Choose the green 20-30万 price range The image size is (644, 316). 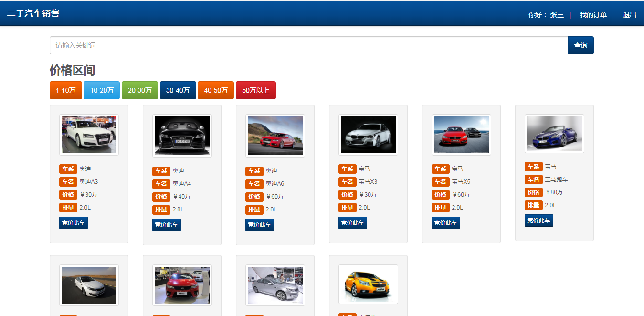tap(140, 90)
